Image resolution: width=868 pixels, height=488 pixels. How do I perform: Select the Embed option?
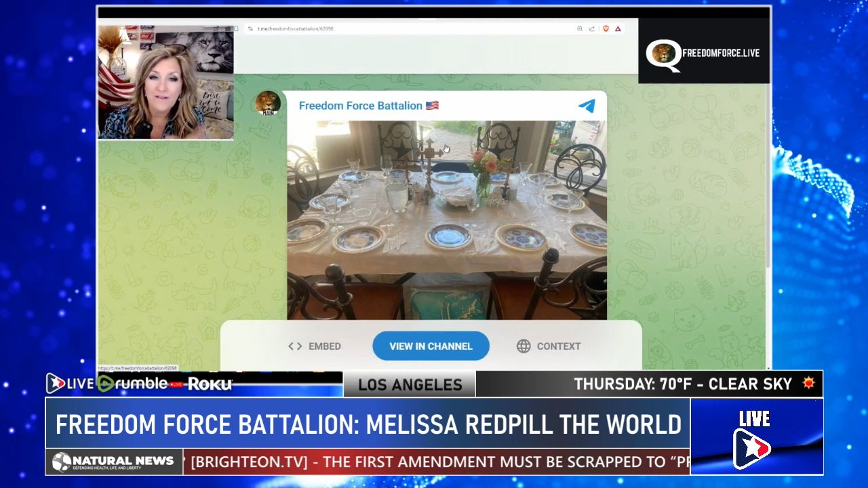pyautogui.click(x=324, y=346)
